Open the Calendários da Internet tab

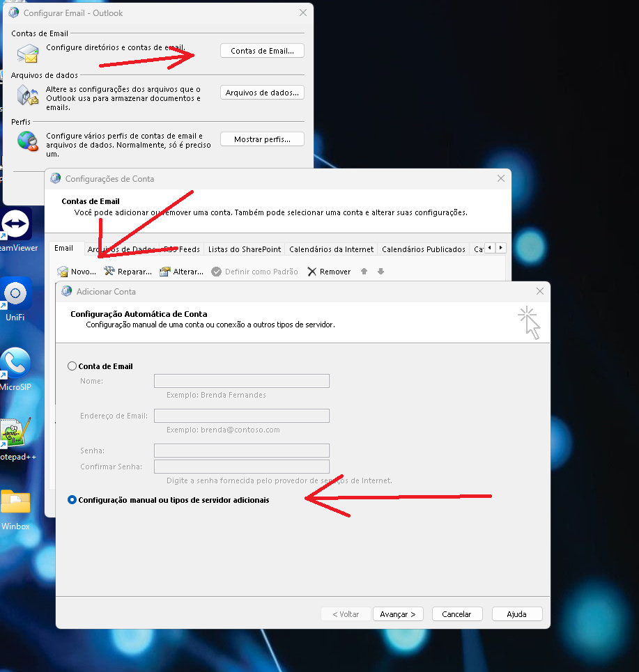pyautogui.click(x=331, y=249)
